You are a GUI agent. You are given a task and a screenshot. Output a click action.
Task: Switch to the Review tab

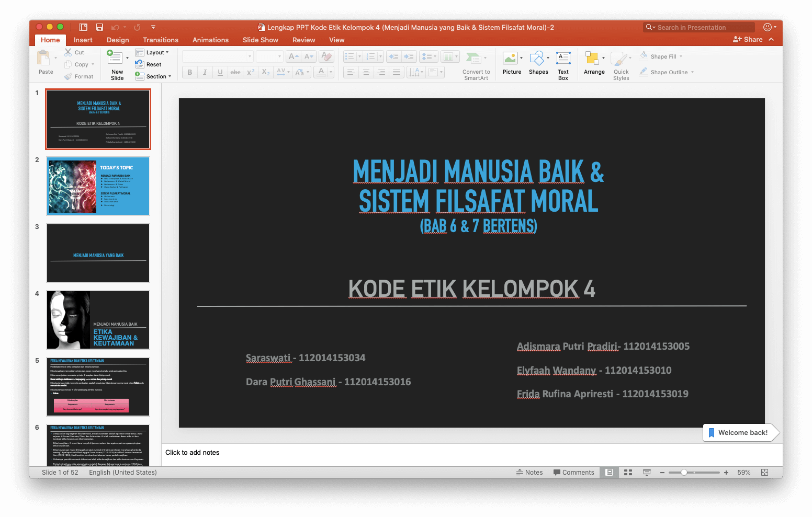coord(303,40)
